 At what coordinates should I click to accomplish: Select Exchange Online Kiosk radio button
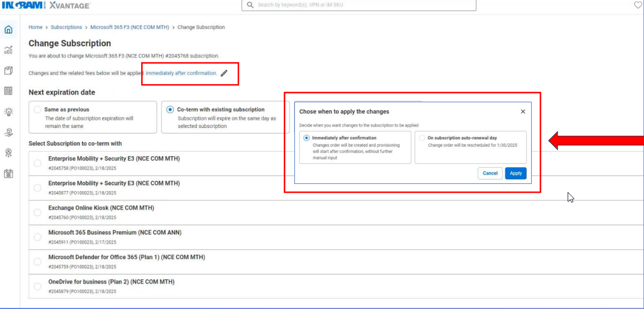[38, 213]
